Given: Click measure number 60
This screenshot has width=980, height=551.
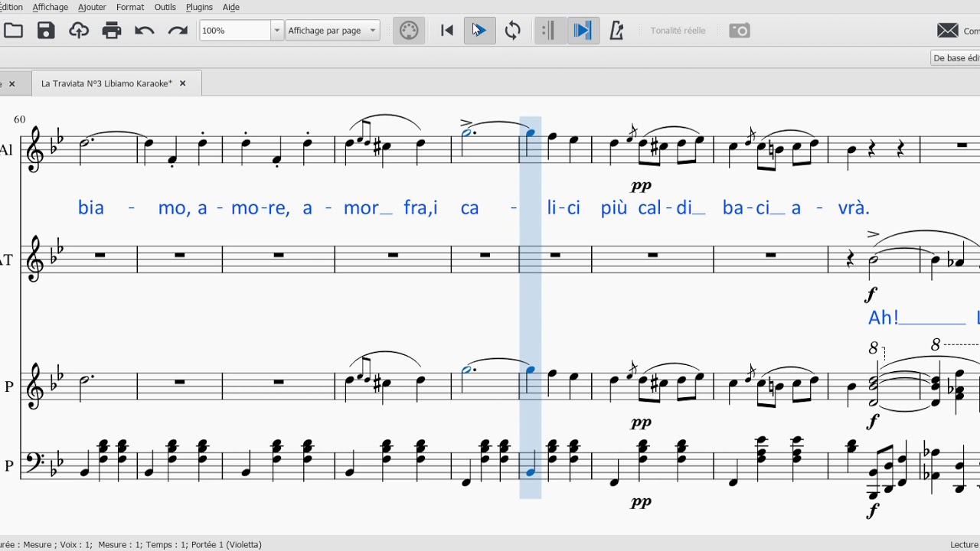Looking at the screenshot, I should click(20, 119).
